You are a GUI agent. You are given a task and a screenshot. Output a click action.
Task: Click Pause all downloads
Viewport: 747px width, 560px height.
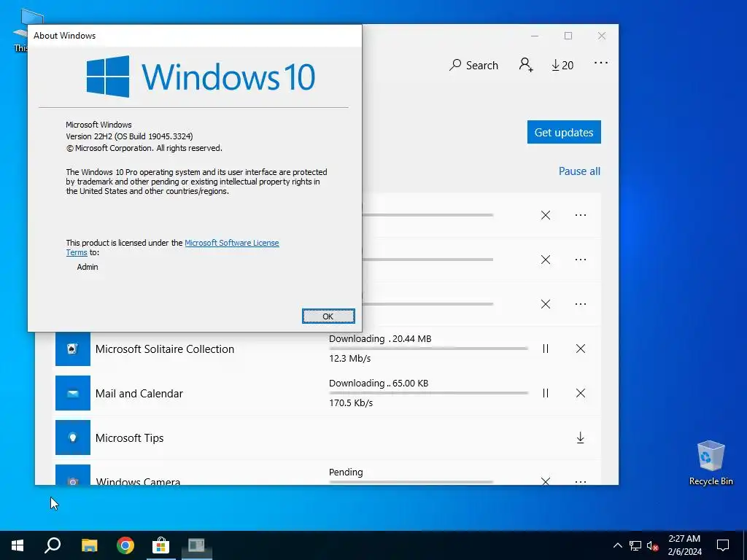pyautogui.click(x=579, y=171)
